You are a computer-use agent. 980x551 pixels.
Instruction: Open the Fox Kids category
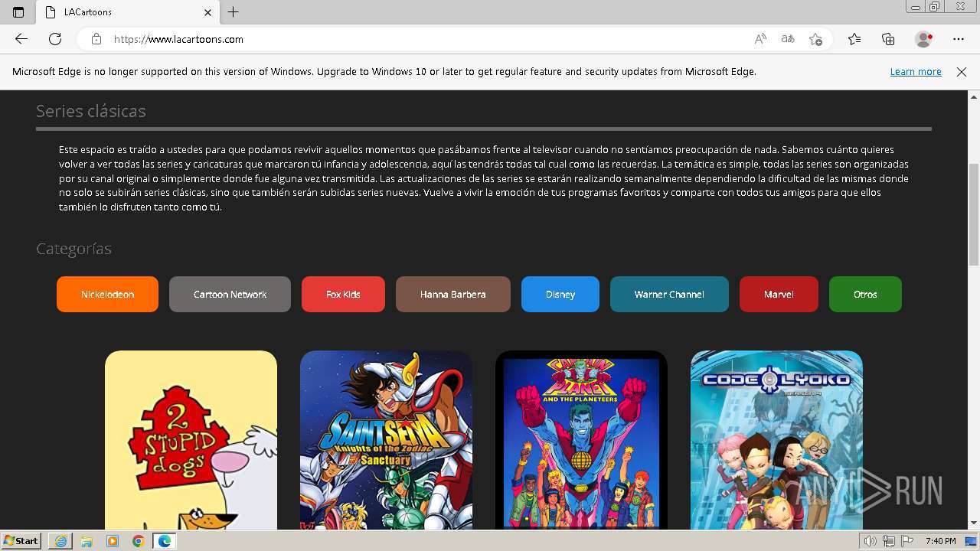343,294
